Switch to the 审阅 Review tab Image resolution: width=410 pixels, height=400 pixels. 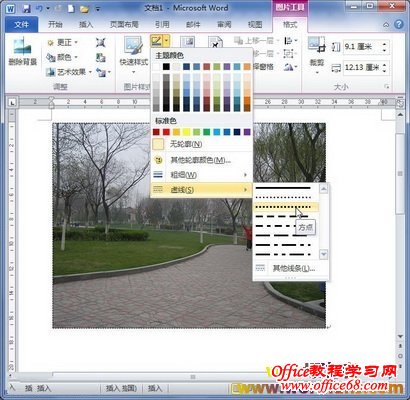coord(224,24)
